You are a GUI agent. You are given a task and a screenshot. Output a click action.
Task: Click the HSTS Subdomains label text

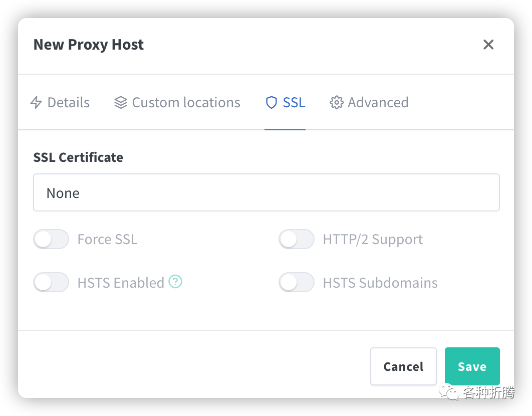tap(380, 283)
